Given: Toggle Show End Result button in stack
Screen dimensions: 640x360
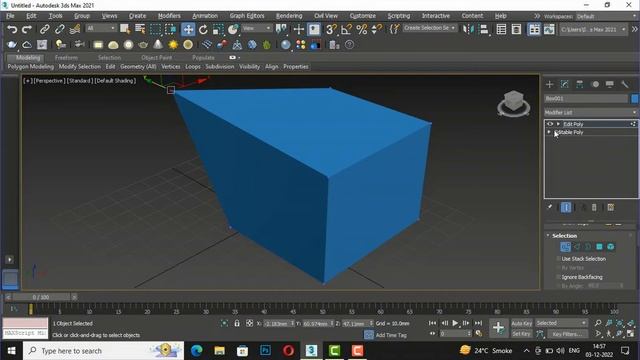Looking at the screenshot, I should click(566, 207).
